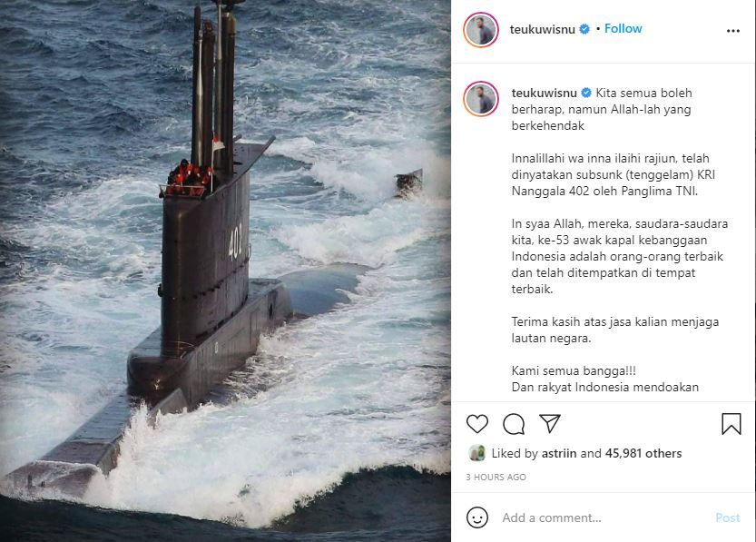Open emoji picker smiley icon
The image size is (756, 542).
(x=477, y=517)
